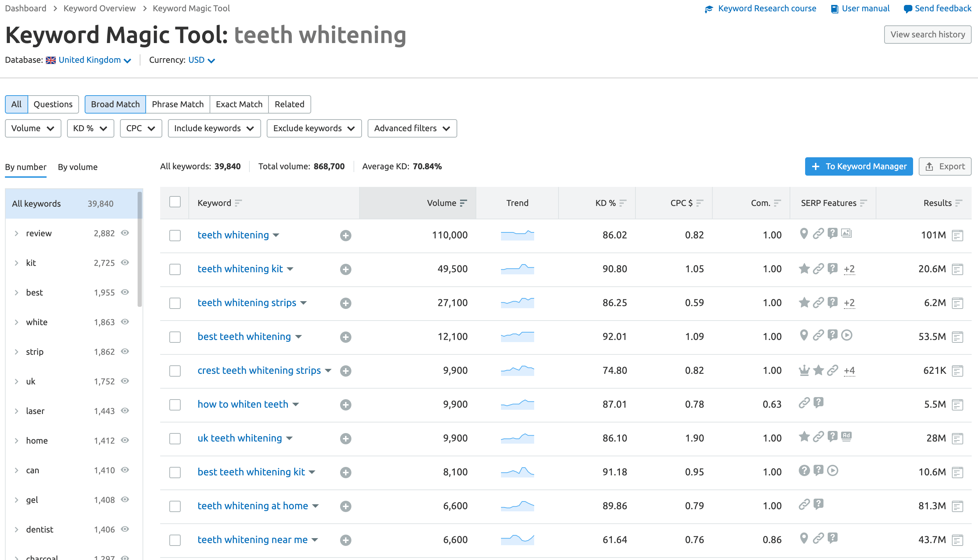Screen dimensions: 978x560
Task: Toggle eye icon for 'laser' group
Action: (x=125, y=410)
